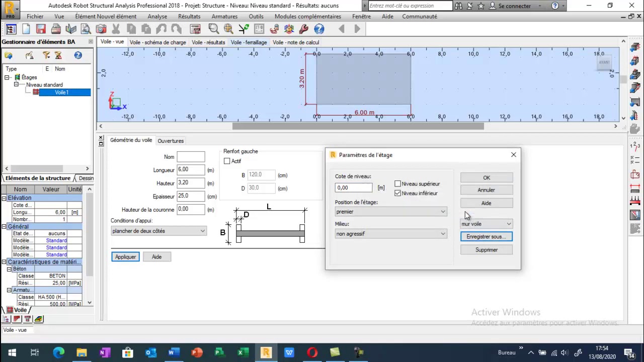Collapse the Elévation property group
644x362 pixels.
click(x=4, y=198)
